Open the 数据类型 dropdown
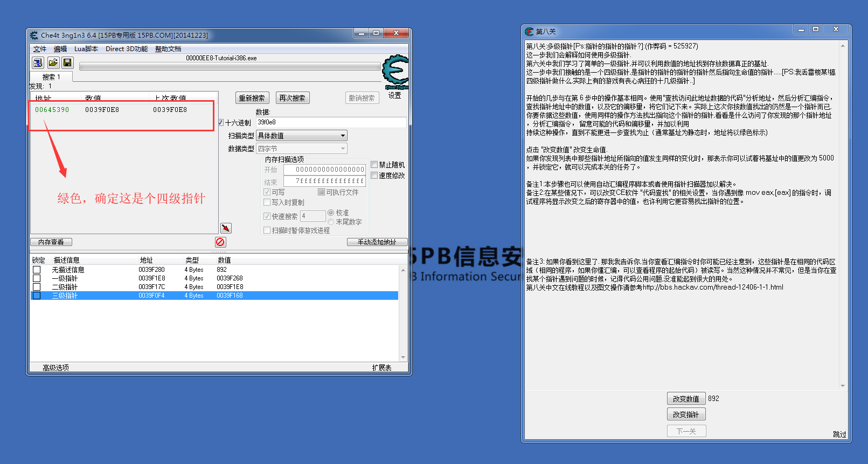The width and height of the screenshot is (868, 464). point(301,149)
